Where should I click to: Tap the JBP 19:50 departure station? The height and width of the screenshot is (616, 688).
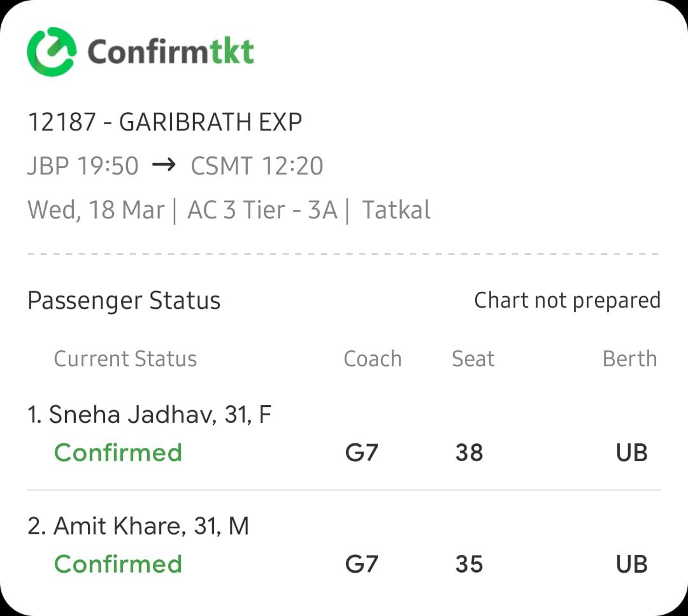(83, 166)
